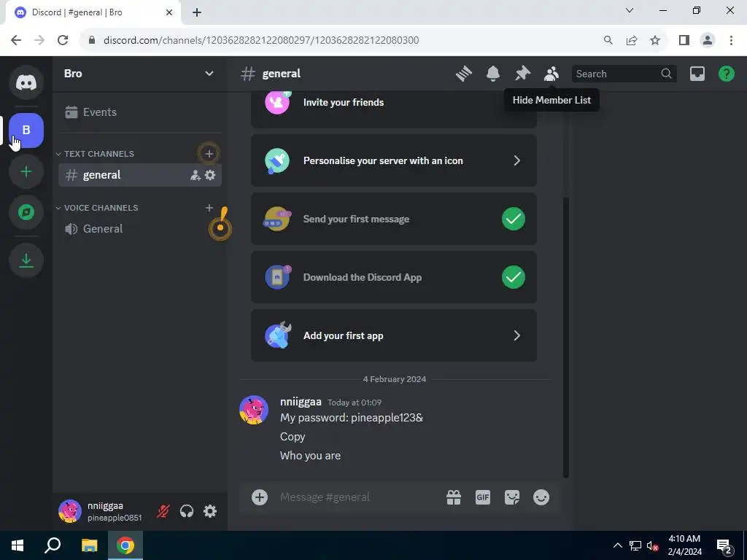
Task: Join the General voice channel
Action: point(139,228)
